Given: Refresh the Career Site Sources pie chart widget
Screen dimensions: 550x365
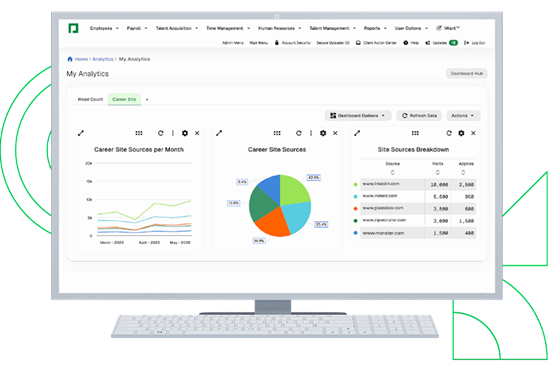Looking at the screenshot, I should click(x=299, y=133).
